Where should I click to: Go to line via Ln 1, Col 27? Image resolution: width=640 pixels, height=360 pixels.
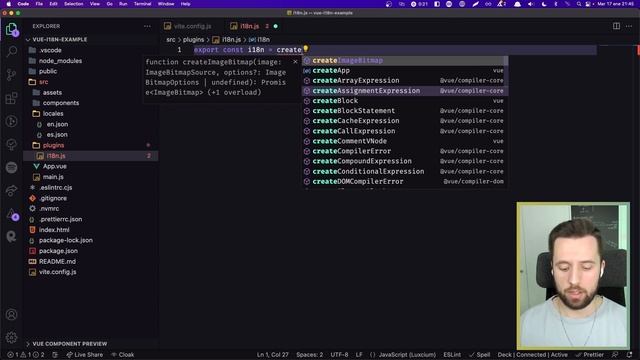[x=272, y=355]
